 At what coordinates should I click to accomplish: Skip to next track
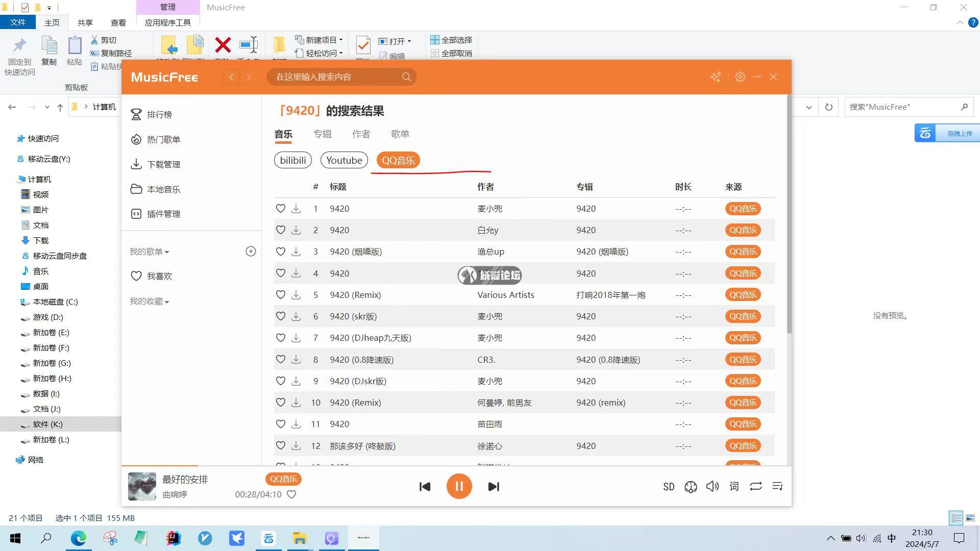point(494,487)
